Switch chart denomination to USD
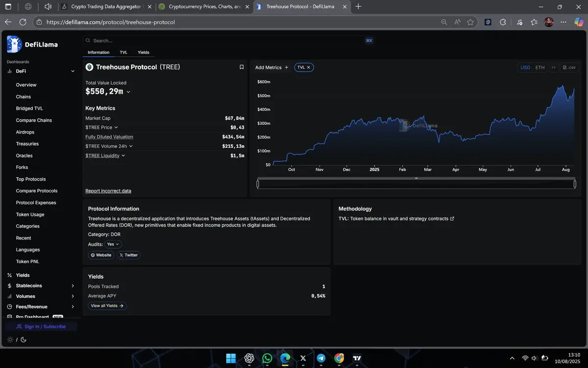Image resolution: width=588 pixels, height=368 pixels. click(525, 68)
